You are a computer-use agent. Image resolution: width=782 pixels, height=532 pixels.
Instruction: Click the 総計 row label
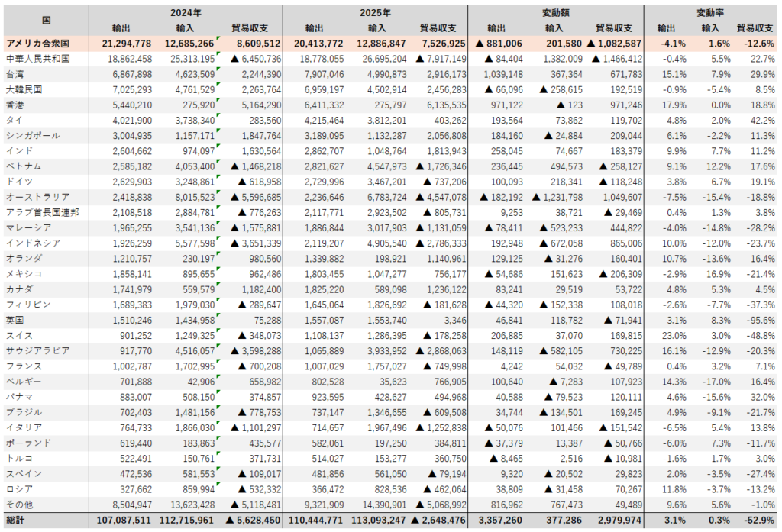click(17, 520)
